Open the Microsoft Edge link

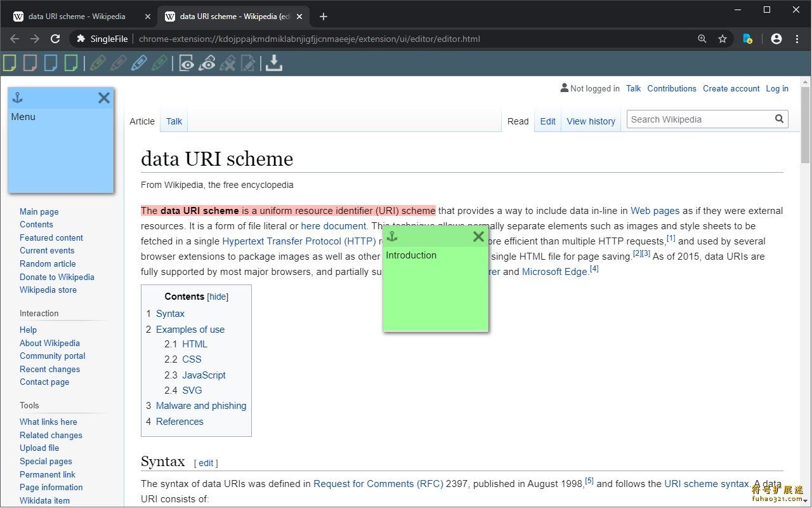[554, 272]
